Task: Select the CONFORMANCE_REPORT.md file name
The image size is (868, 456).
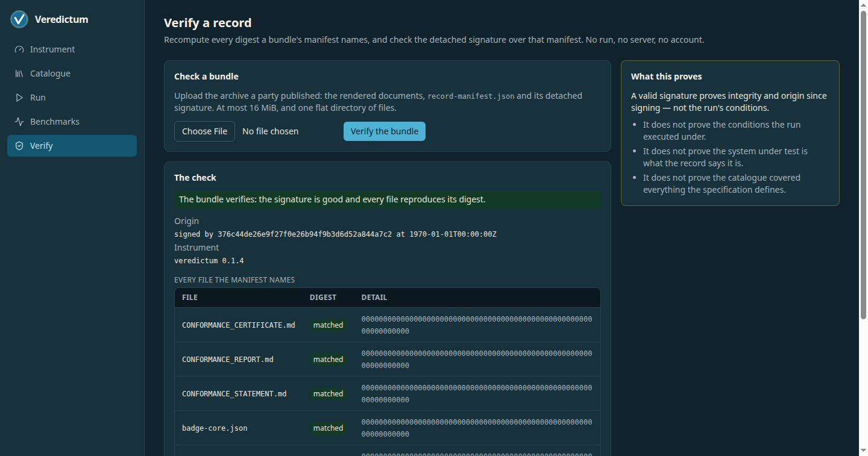Action: [228, 360]
